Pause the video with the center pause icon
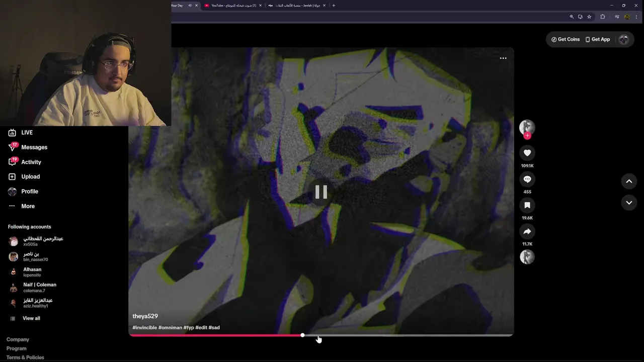644x362 pixels. pos(321,192)
